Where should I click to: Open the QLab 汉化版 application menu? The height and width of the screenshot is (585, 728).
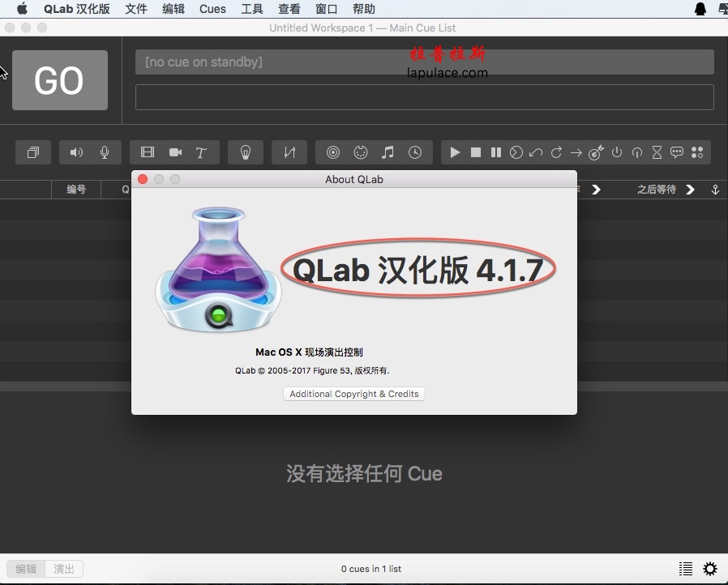tap(76, 9)
